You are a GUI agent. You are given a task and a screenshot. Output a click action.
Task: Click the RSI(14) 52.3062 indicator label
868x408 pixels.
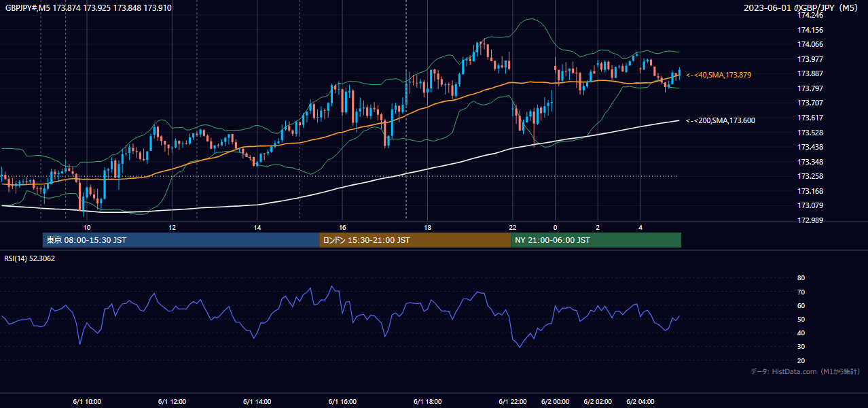pos(29,258)
